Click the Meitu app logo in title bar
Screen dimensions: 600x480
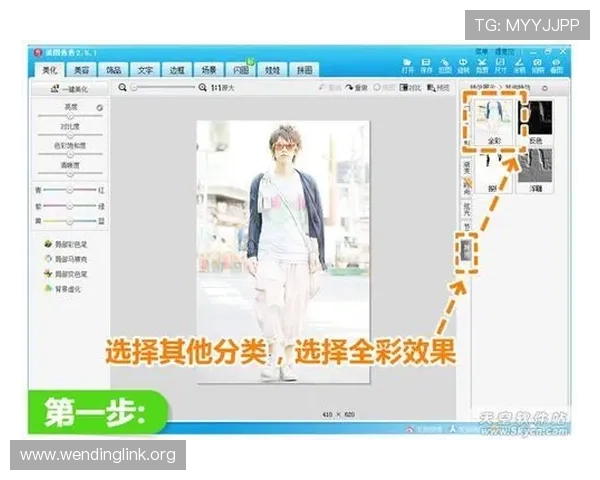click(38, 52)
